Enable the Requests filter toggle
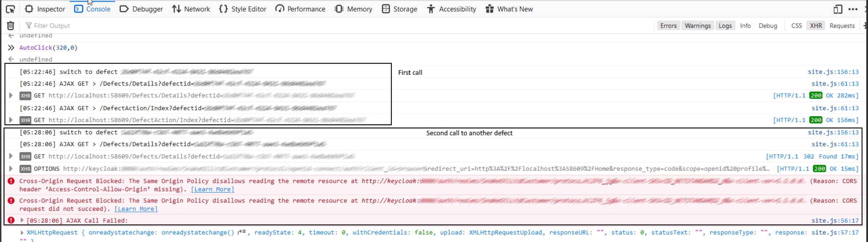The height and width of the screenshot is (242, 868). (x=842, y=25)
